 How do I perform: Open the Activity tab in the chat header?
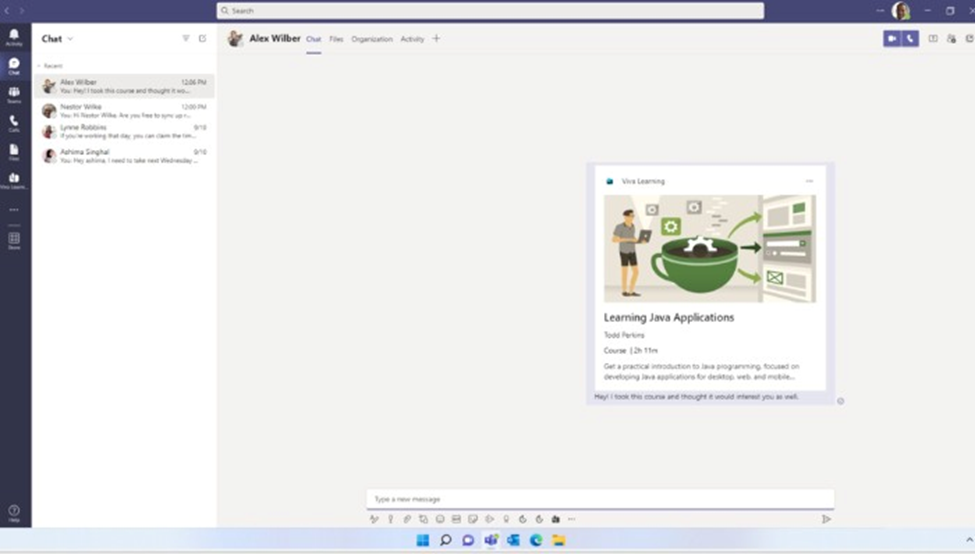412,39
